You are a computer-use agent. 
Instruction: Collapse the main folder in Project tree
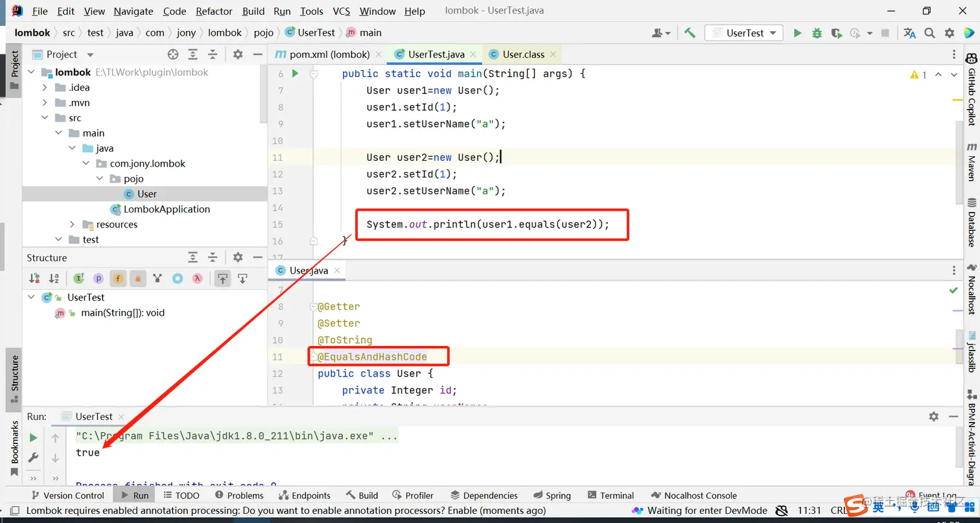pyautogui.click(x=58, y=133)
